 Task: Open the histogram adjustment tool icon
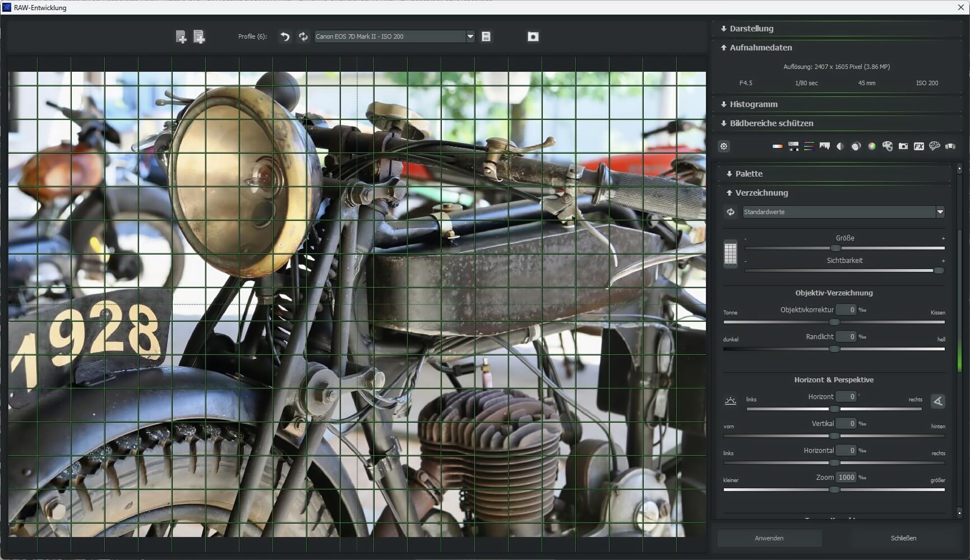click(824, 146)
